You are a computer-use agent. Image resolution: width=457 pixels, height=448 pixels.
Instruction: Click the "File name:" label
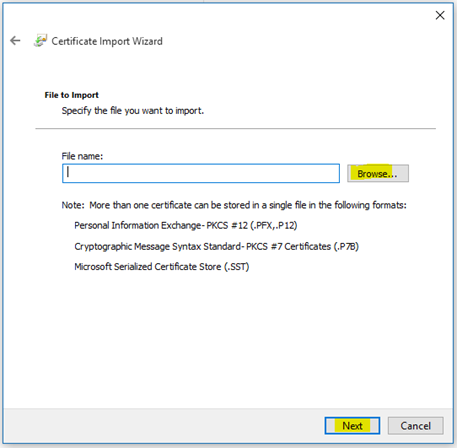[x=82, y=156]
